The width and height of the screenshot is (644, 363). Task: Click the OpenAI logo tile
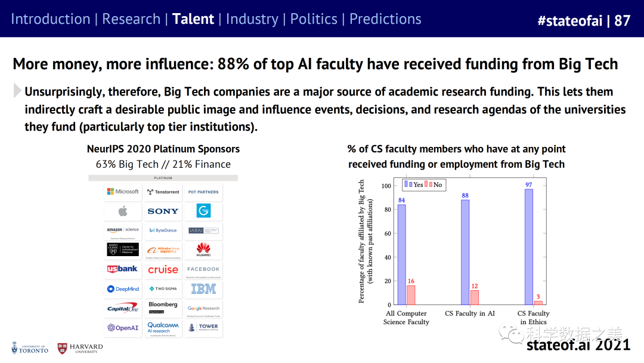pyautogui.click(x=123, y=327)
